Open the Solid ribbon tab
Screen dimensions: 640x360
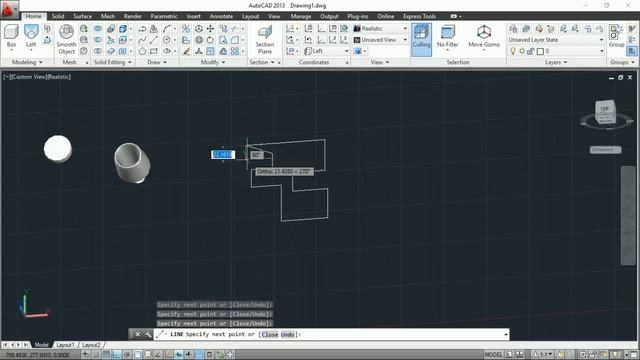(58, 16)
